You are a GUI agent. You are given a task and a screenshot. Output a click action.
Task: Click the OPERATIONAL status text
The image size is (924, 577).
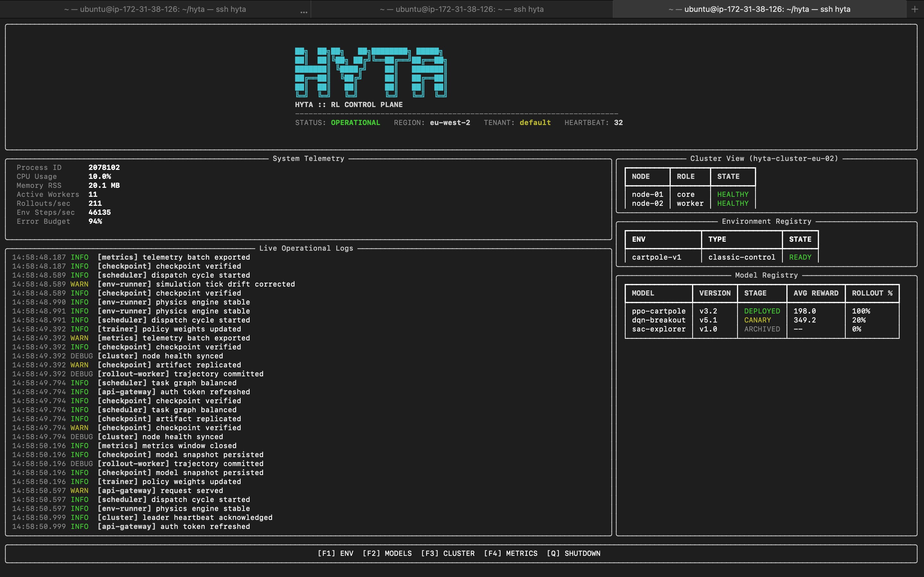(x=355, y=122)
